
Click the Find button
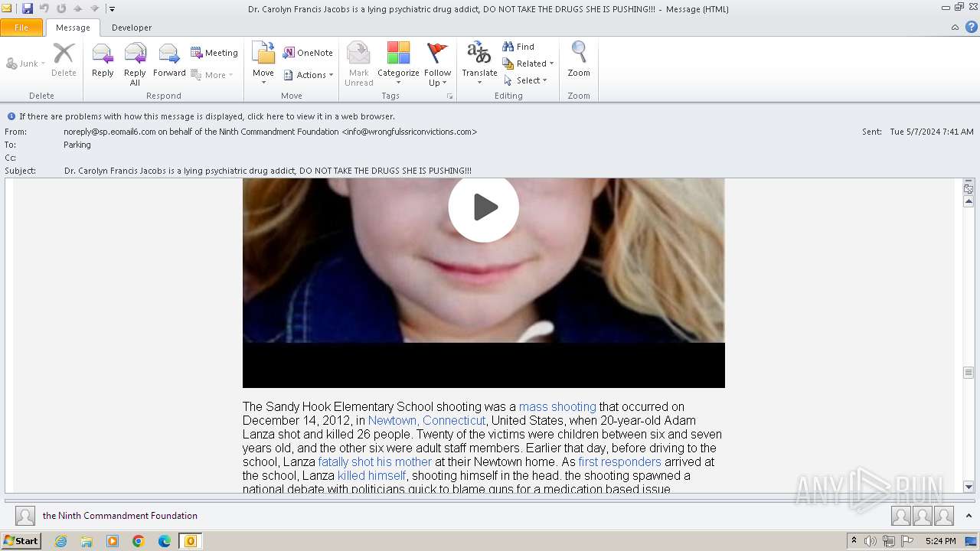click(x=518, y=47)
